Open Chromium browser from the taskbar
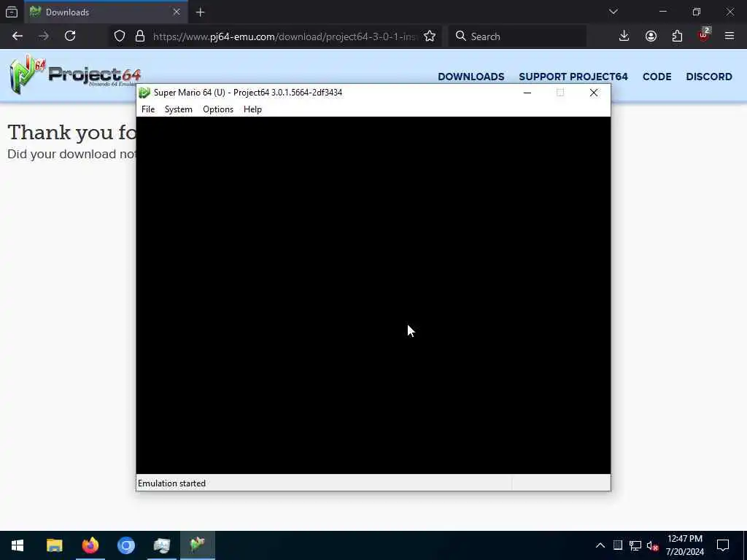Screen dimensions: 747x560 tap(125, 545)
